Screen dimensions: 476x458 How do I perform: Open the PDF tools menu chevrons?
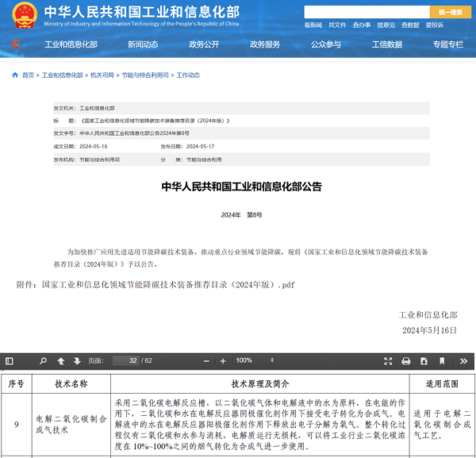tap(464, 360)
